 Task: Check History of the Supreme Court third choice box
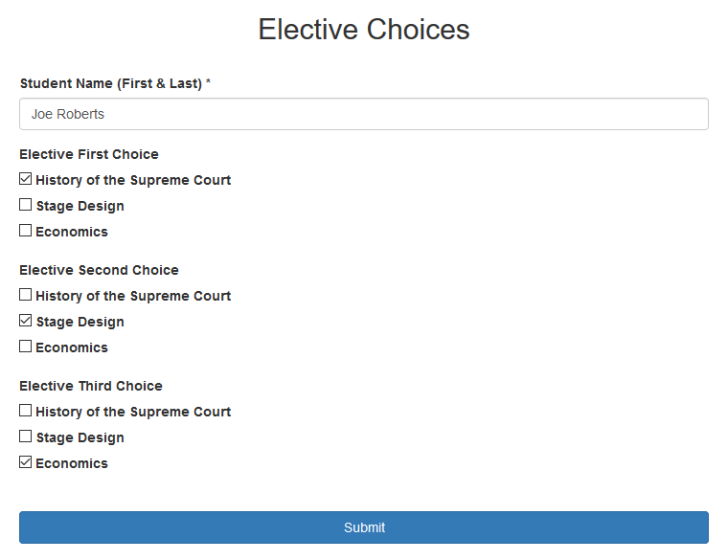pos(26,411)
